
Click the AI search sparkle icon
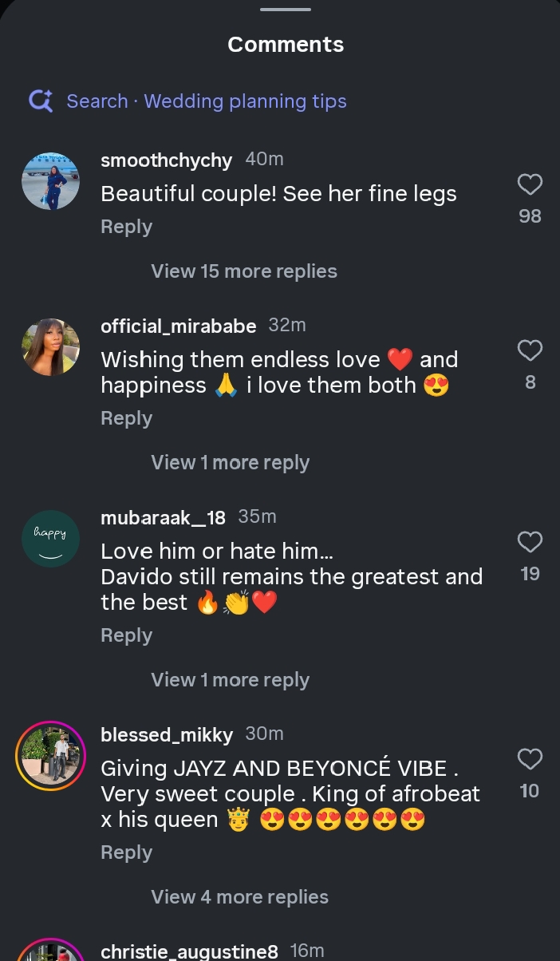coord(41,101)
